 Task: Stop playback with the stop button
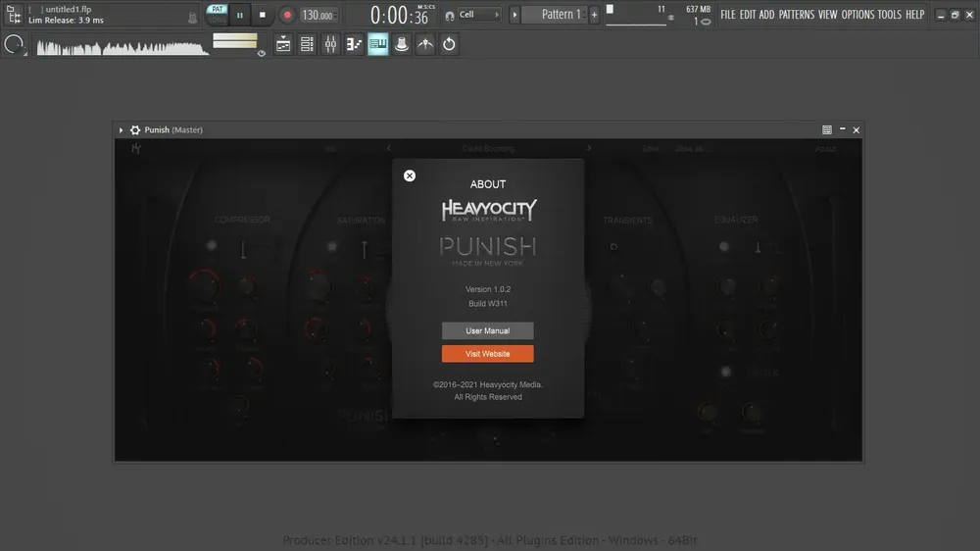click(263, 15)
